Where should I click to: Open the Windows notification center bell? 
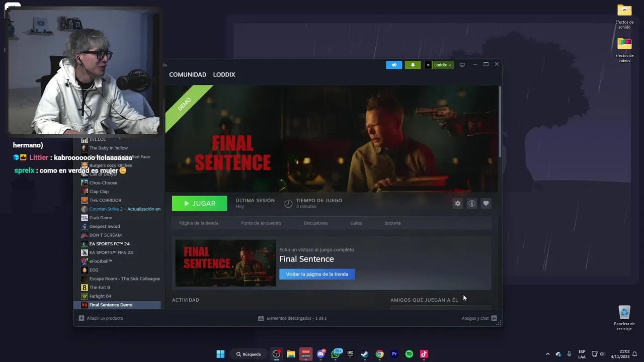coord(634,354)
